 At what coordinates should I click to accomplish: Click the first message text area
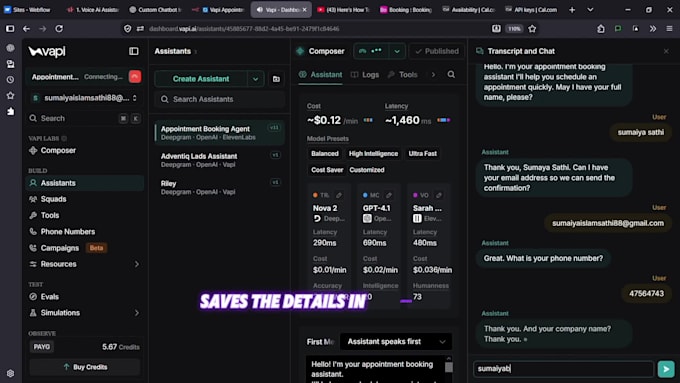click(x=375, y=370)
